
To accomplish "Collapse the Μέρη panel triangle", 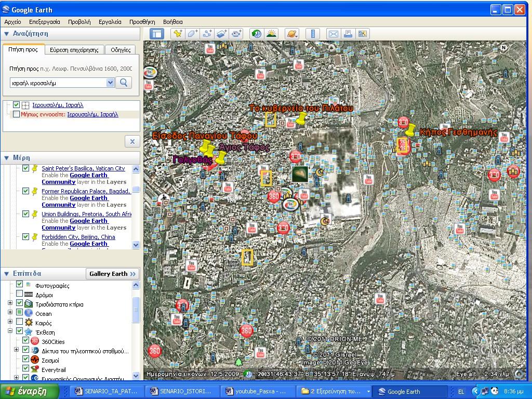I will pyautogui.click(x=6, y=158).
